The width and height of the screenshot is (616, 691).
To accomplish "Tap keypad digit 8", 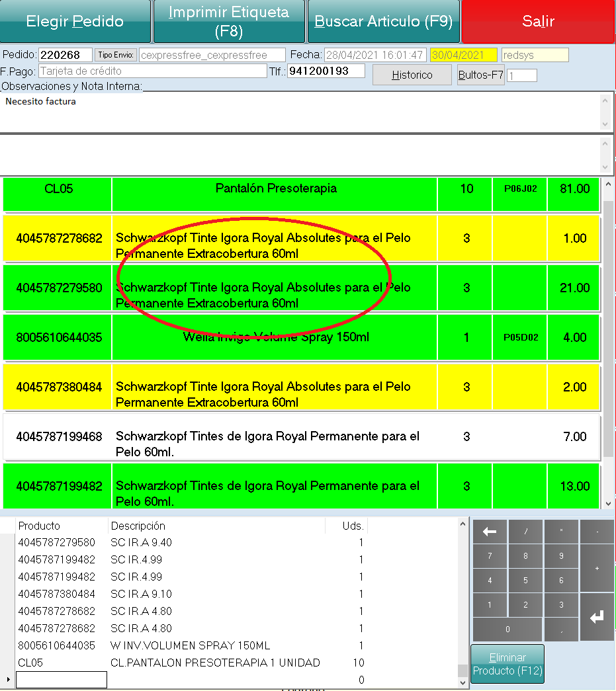I will tap(525, 556).
